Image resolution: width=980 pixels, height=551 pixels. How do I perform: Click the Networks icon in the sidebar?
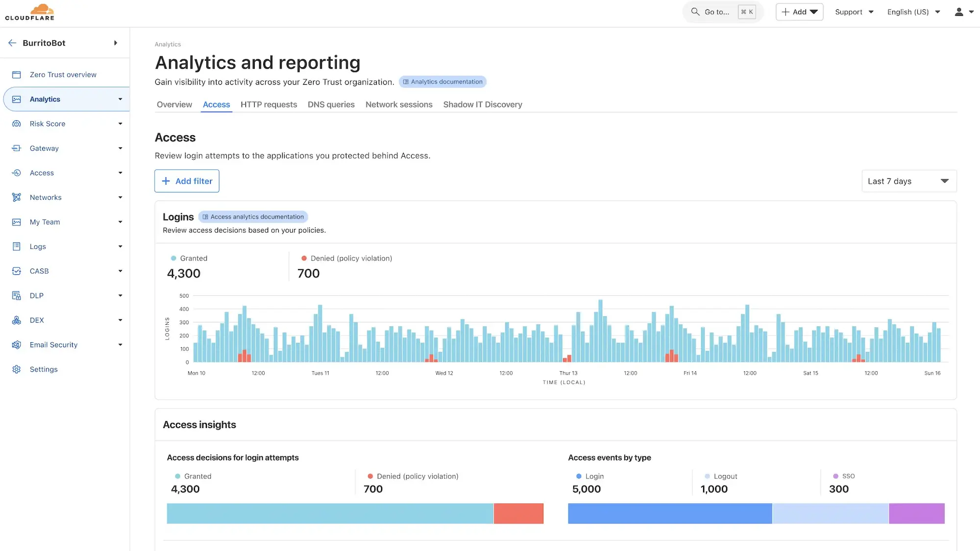(17, 197)
